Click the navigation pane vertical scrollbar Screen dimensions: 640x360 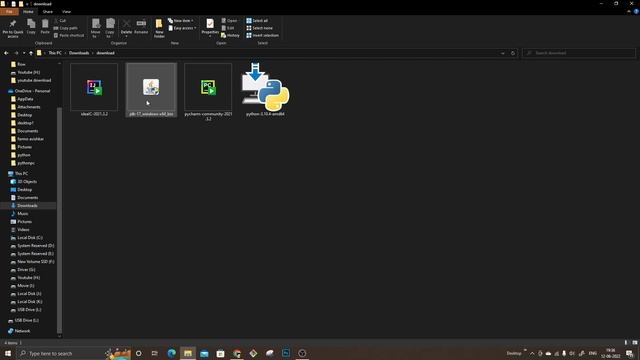tap(60, 220)
